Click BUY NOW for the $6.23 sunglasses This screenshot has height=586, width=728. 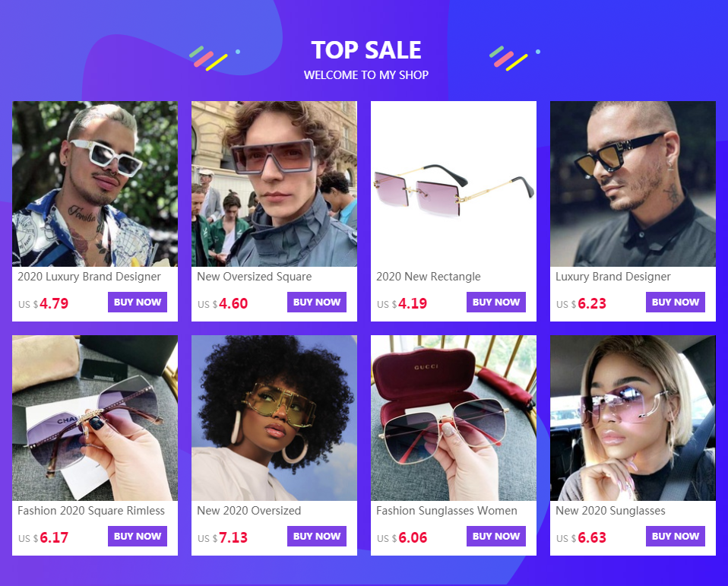tap(676, 303)
